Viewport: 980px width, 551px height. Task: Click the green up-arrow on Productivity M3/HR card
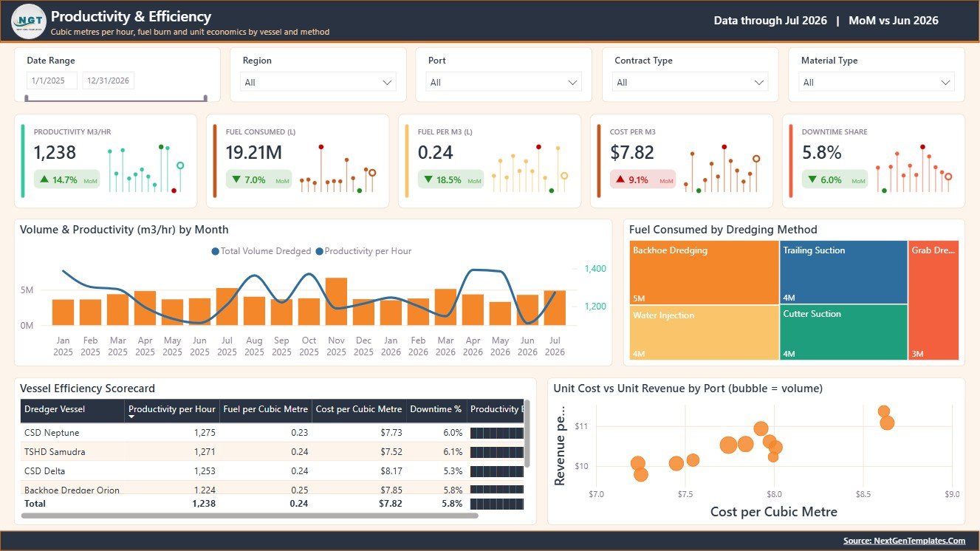(x=44, y=179)
